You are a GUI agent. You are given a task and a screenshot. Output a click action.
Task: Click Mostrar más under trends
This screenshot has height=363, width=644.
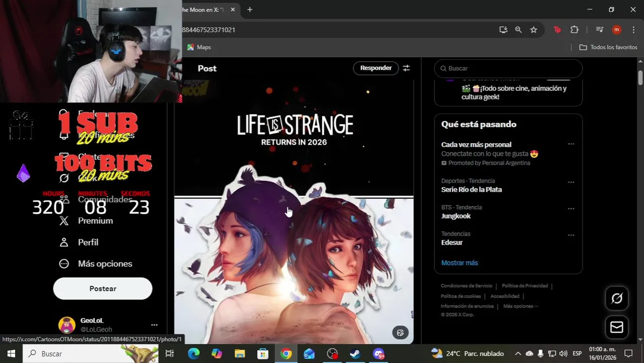[459, 263]
